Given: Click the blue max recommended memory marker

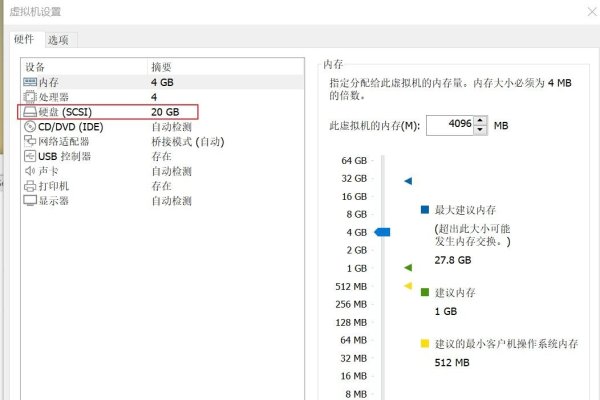Looking at the screenshot, I should (x=408, y=181).
